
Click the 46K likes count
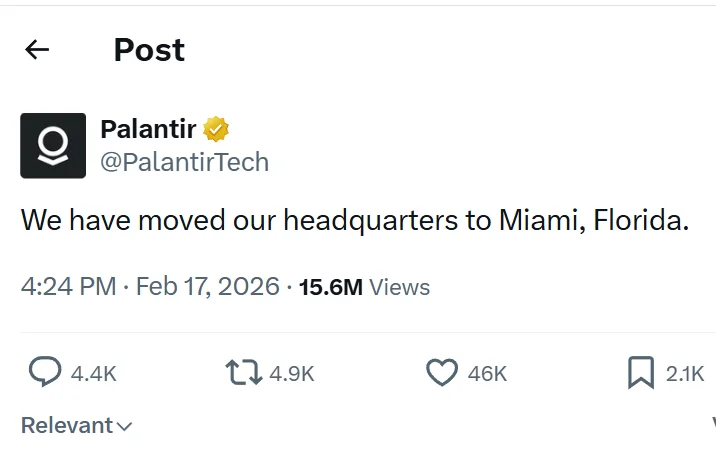pyautogui.click(x=487, y=374)
